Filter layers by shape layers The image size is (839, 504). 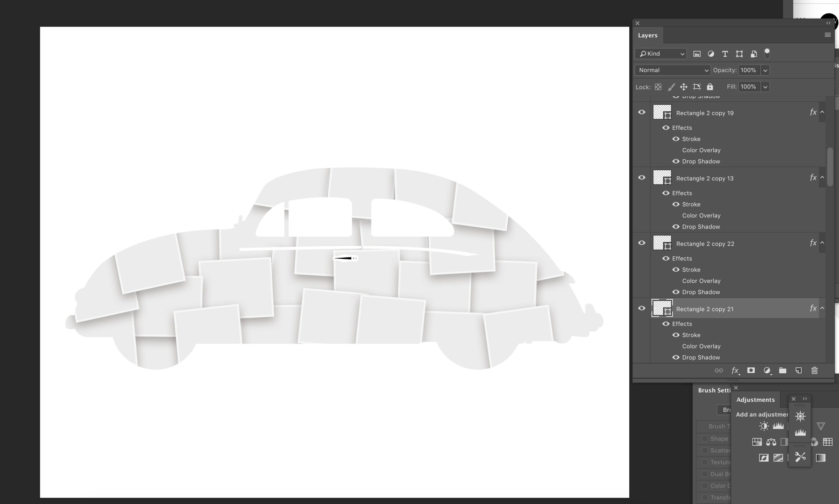point(739,54)
